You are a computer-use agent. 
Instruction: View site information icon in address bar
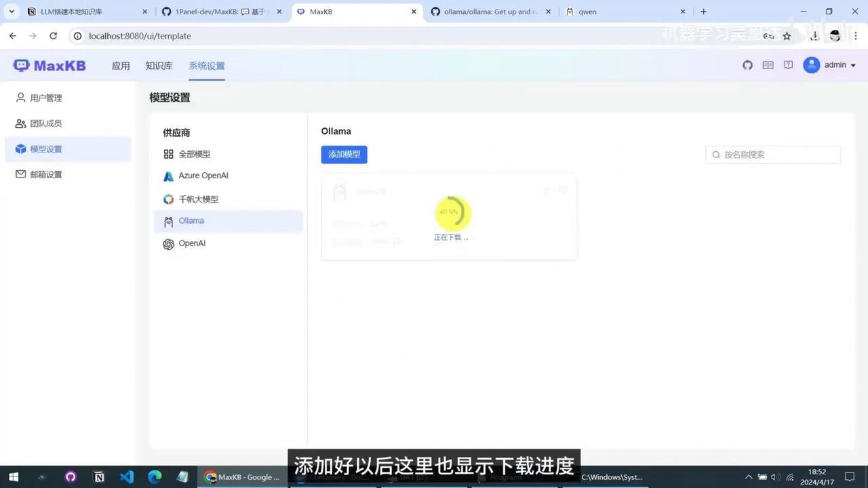tap(77, 36)
